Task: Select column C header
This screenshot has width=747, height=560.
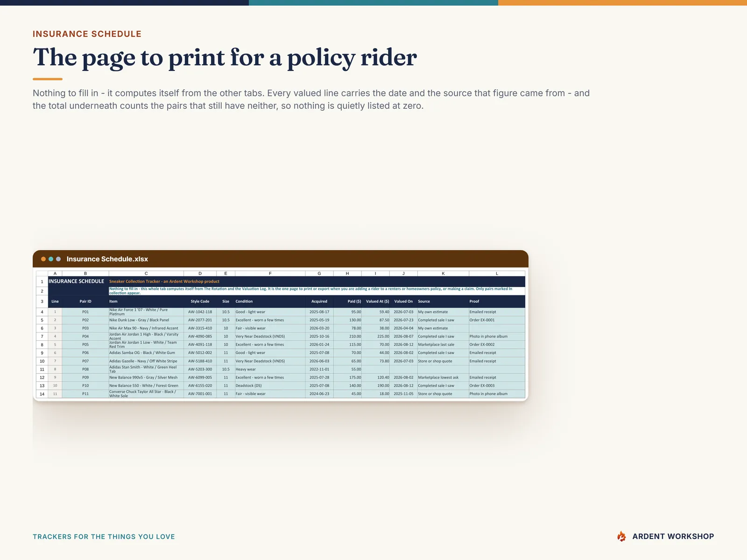Action: coord(146,273)
